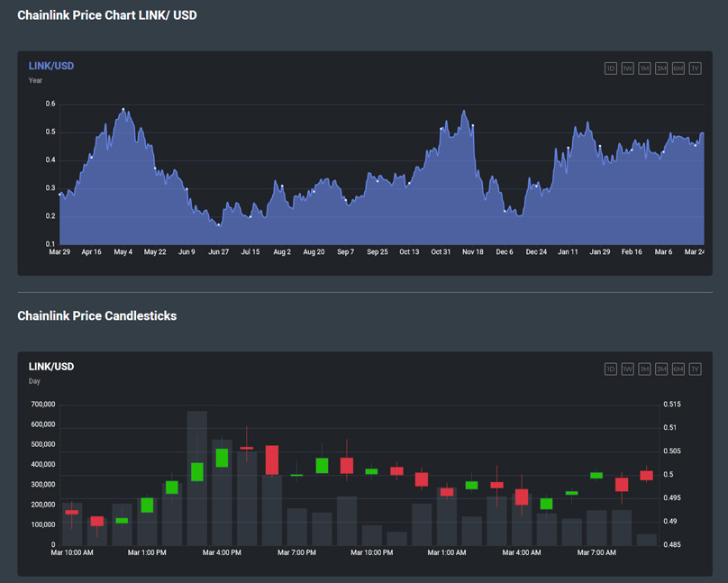
Task: Click the '400,000' volume axis label
Action: pos(43,465)
